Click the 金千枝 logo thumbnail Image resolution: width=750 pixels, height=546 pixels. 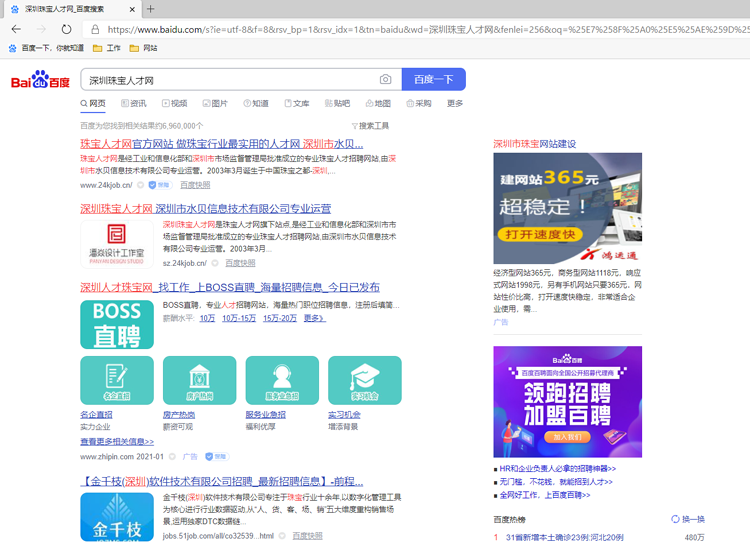click(117, 517)
